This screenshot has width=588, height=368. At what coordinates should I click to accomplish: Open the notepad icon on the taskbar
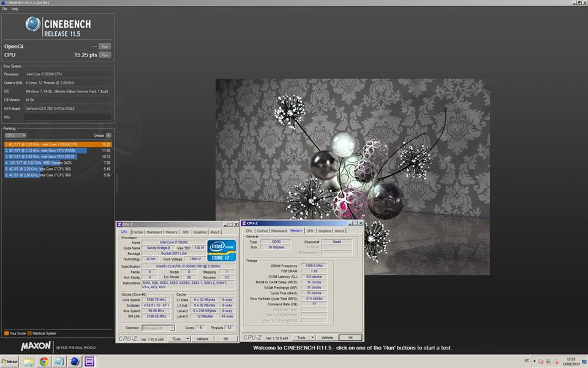[59, 362]
